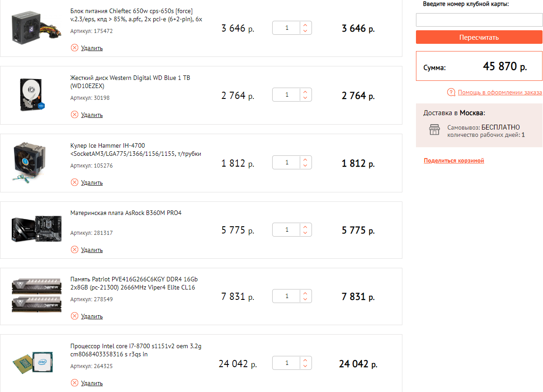Click the delete icon for Ice Hammer cooler
543x392 pixels.
75,182
